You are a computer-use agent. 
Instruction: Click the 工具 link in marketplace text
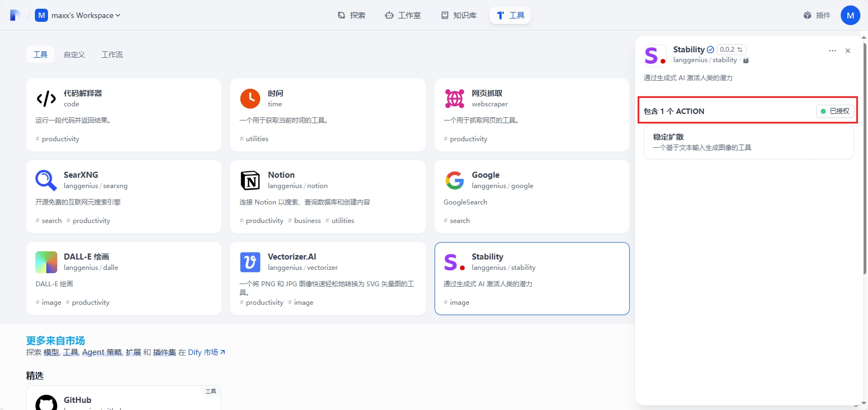click(70, 352)
